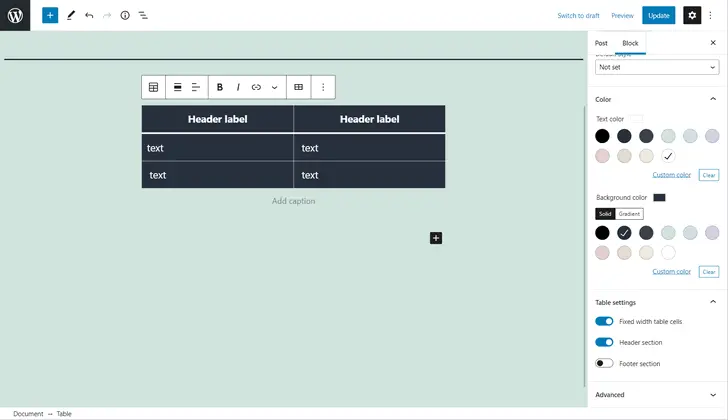Choose white background color swatch
The height and width of the screenshot is (420, 728).
coord(668,252)
